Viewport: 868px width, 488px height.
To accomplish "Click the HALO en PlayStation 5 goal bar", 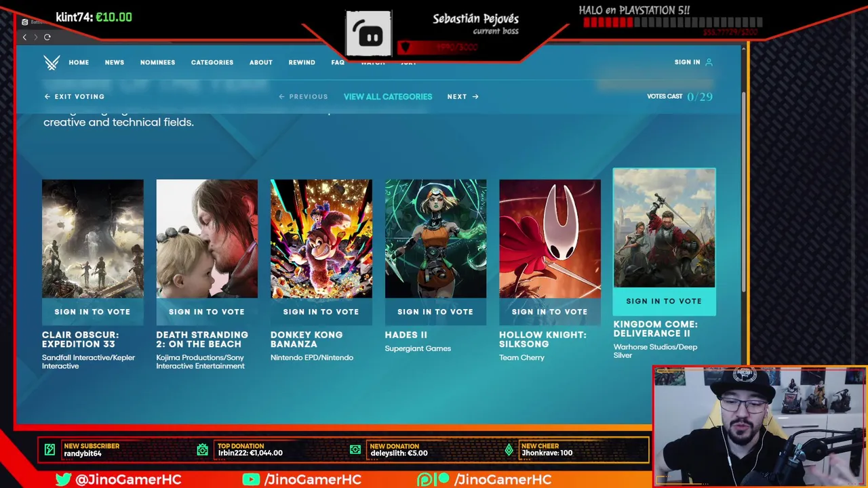I will (672, 23).
